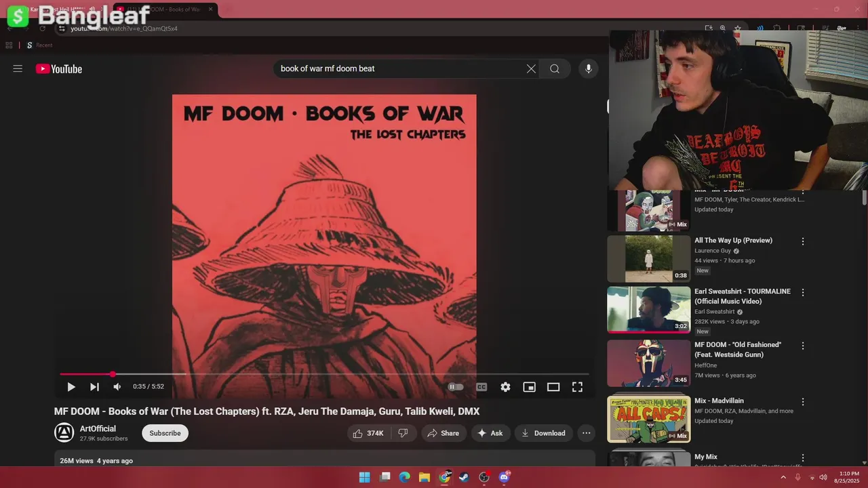Open options menu for All The Way Up
Screen dimensions: 868x488
803,242
